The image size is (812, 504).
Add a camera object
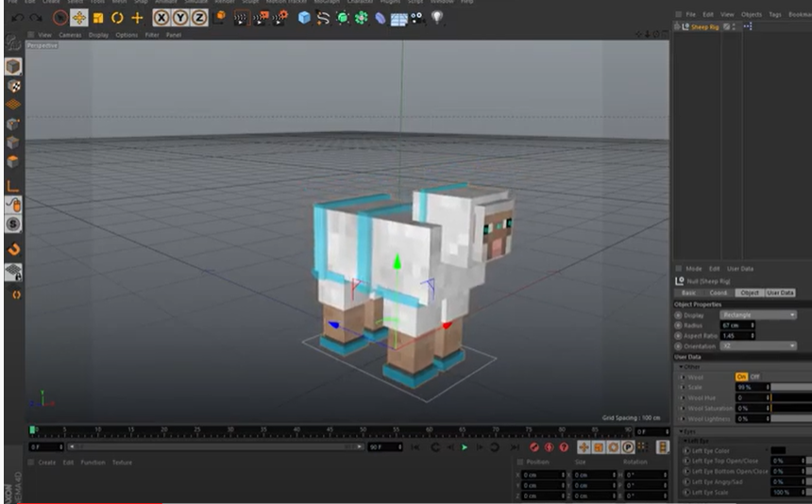coord(417,18)
